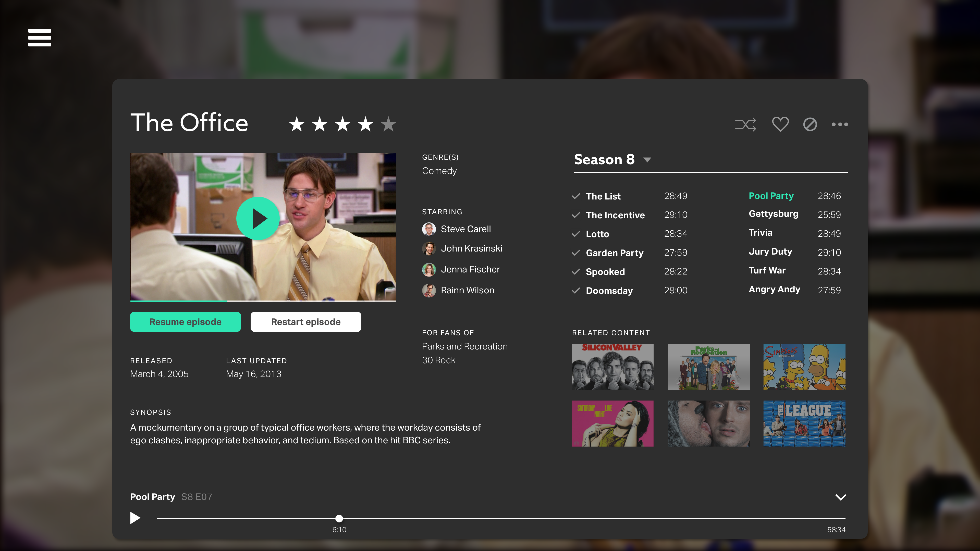The height and width of the screenshot is (551, 980).
Task: Expand the Season 8 dropdown
Action: coord(647,160)
